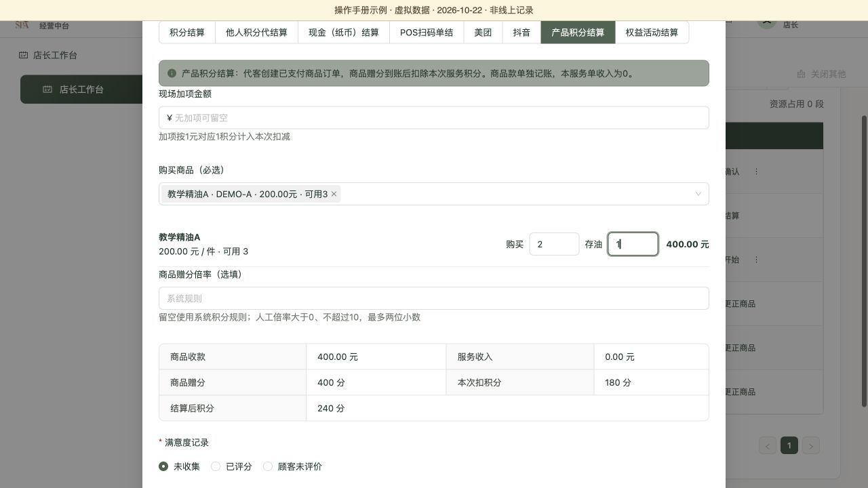Choose the 抖音 settlement tab

(521, 33)
